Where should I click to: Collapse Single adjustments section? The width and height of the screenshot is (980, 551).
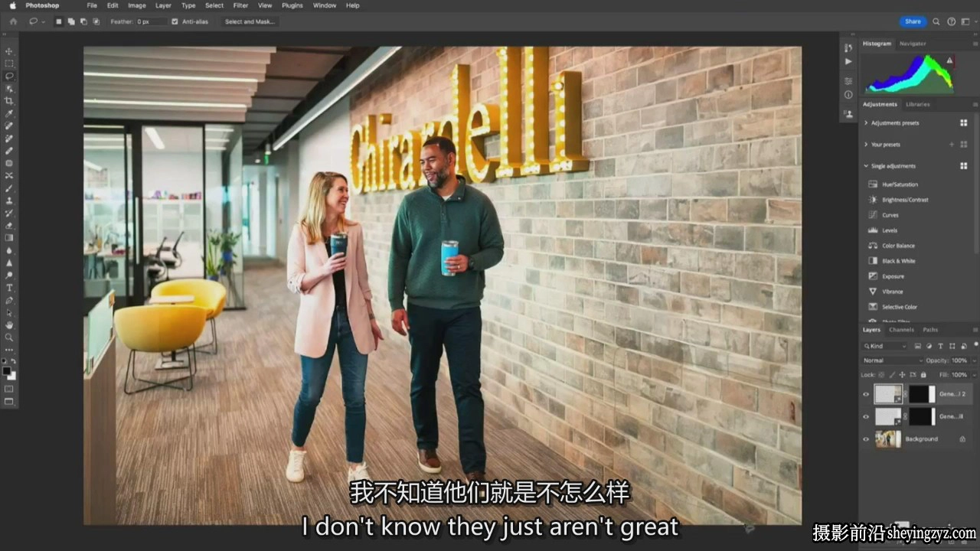(866, 166)
